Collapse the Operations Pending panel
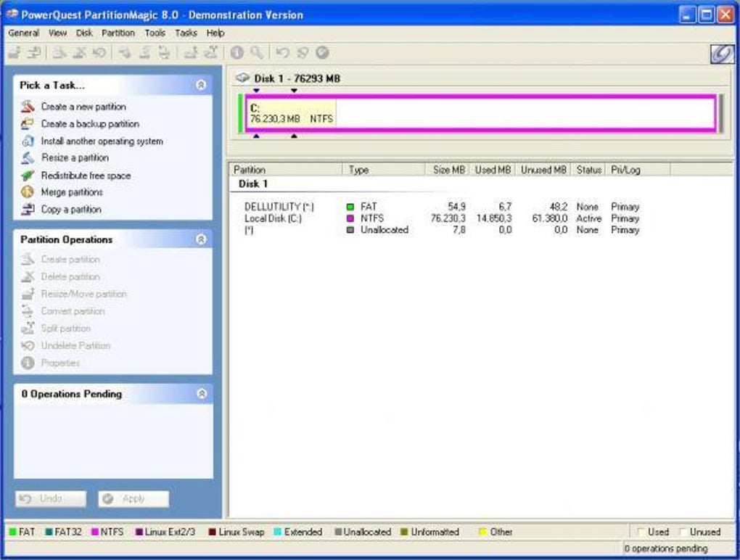Image resolution: width=740 pixels, height=560 pixels. coord(202,393)
